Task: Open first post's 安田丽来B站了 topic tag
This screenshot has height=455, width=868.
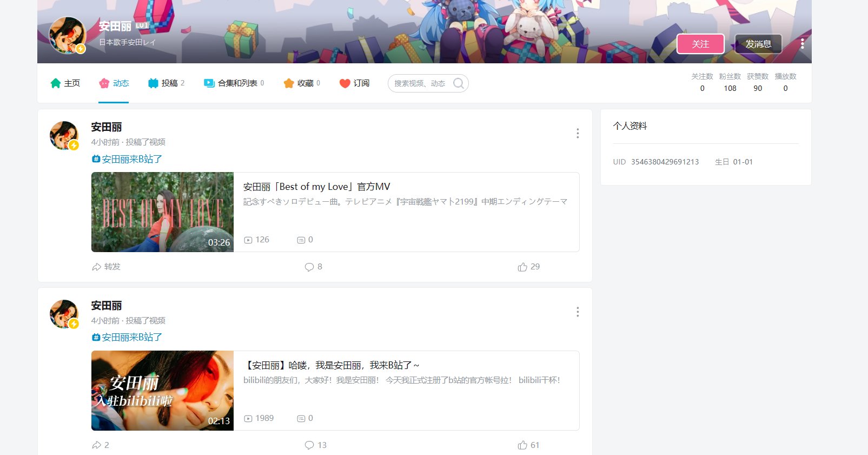Action: (127, 159)
